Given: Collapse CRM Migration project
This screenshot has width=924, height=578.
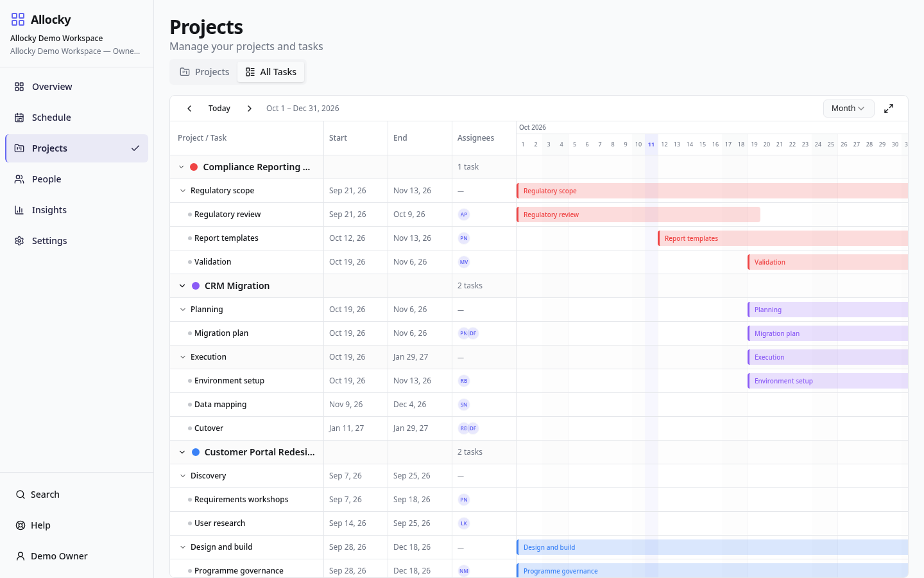Looking at the screenshot, I should pos(182,286).
